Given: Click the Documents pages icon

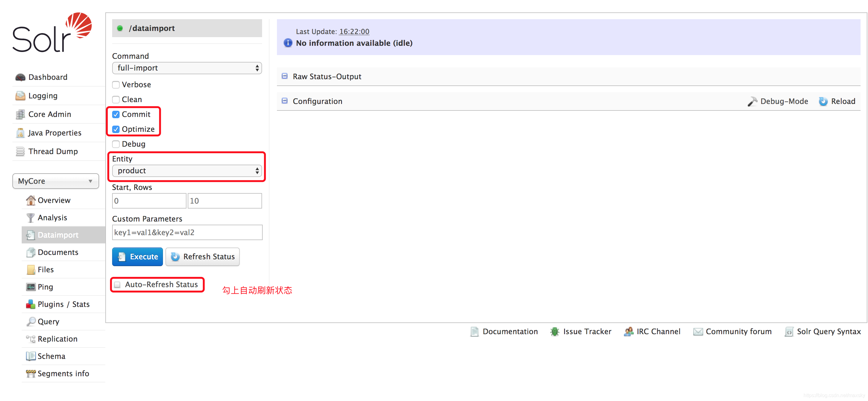Looking at the screenshot, I should [x=31, y=252].
